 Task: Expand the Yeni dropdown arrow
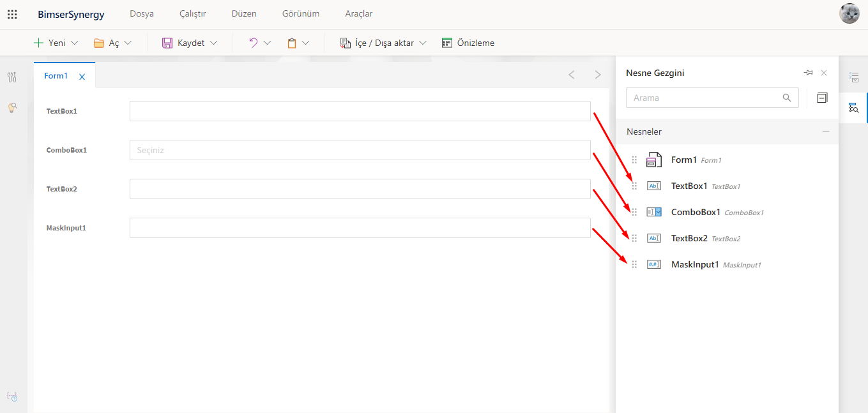[x=74, y=43]
